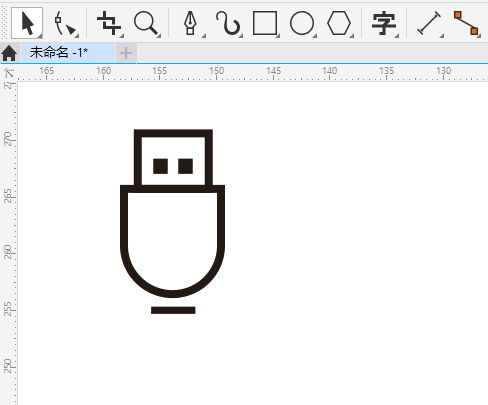
Task: Choose the Crop tool
Action: [109, 23]
